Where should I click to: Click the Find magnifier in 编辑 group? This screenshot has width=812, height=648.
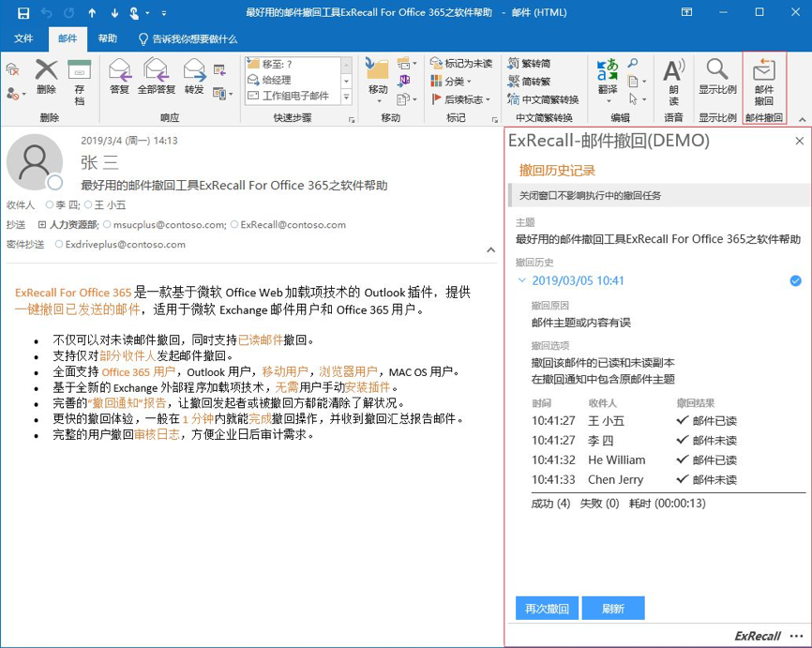coord(633,63)
